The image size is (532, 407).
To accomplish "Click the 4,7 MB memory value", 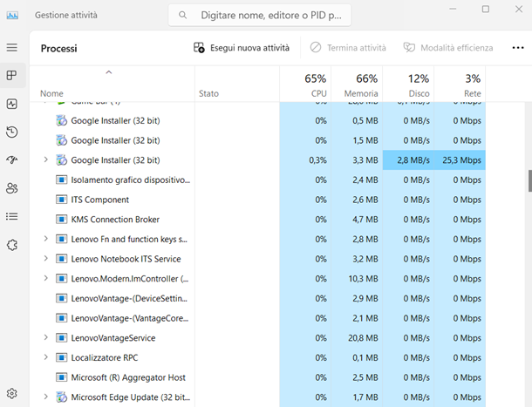I will [x=365, y=220].
